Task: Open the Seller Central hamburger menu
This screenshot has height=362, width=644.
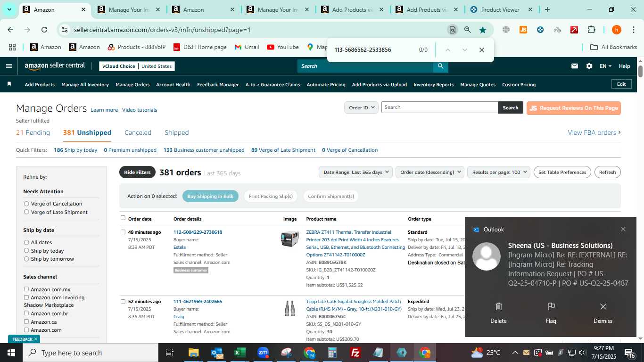Action: [8, 66]
